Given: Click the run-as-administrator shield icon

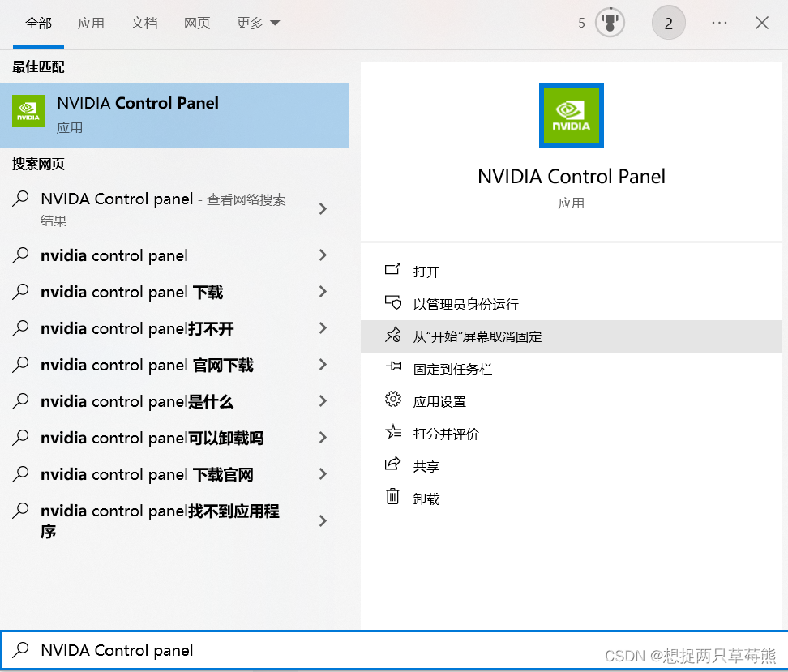Looking at the screenshot, I should [x=392, y=302].
